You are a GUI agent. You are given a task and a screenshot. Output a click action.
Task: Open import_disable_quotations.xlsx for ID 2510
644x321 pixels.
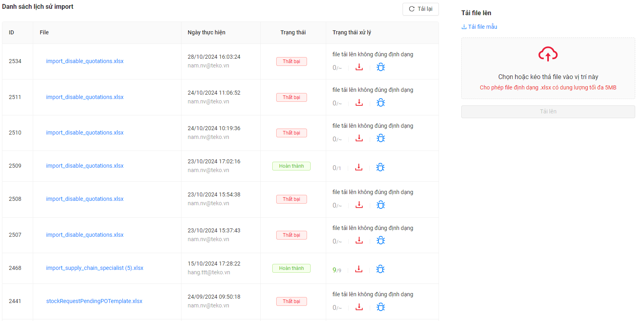85,133
